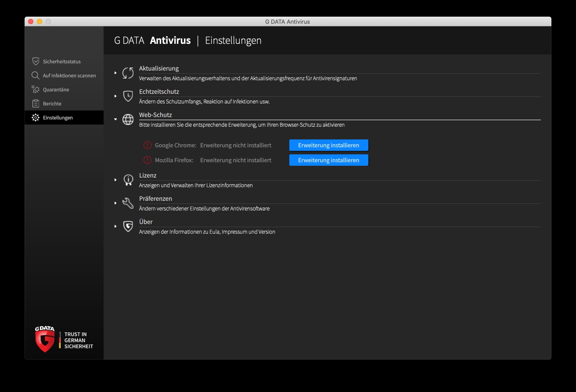This screenshot has height=392, width=576.
Task: Open the Quarantäne section
Action: pyautogui.click(x=64, y=89)
